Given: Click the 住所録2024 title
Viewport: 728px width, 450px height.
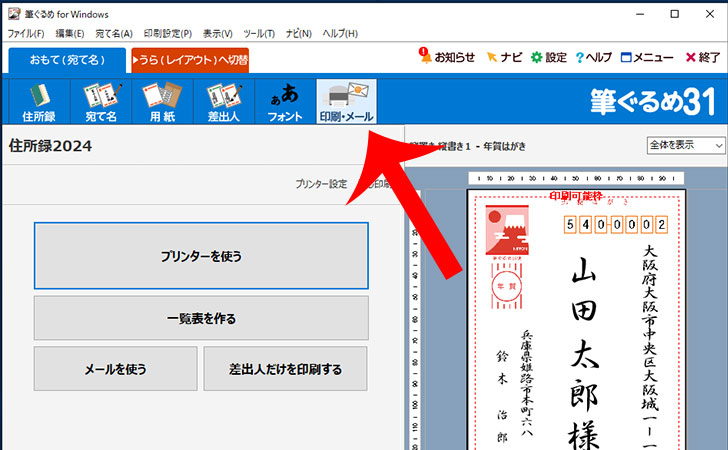Looking at the screenshot, I should pyautogui.click(x=50, y=146).
